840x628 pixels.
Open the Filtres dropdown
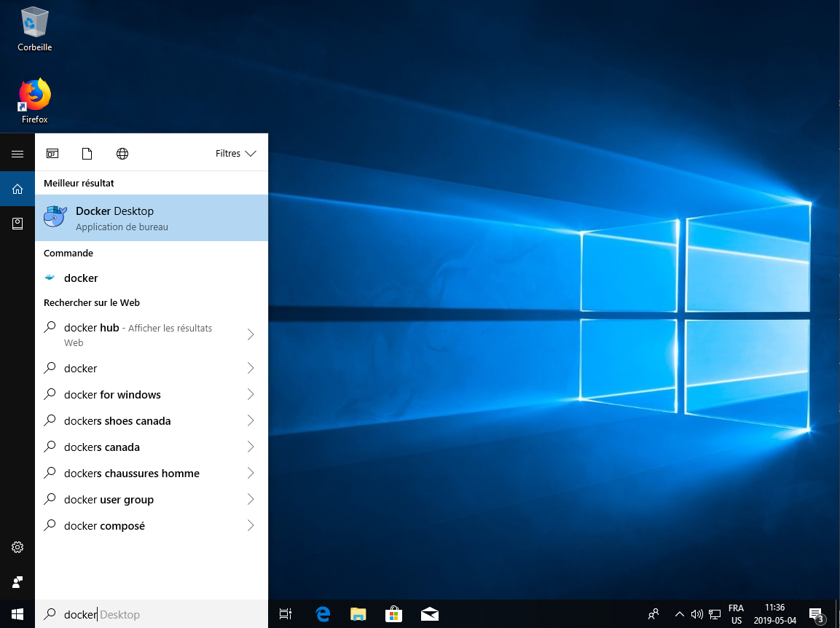236,154
